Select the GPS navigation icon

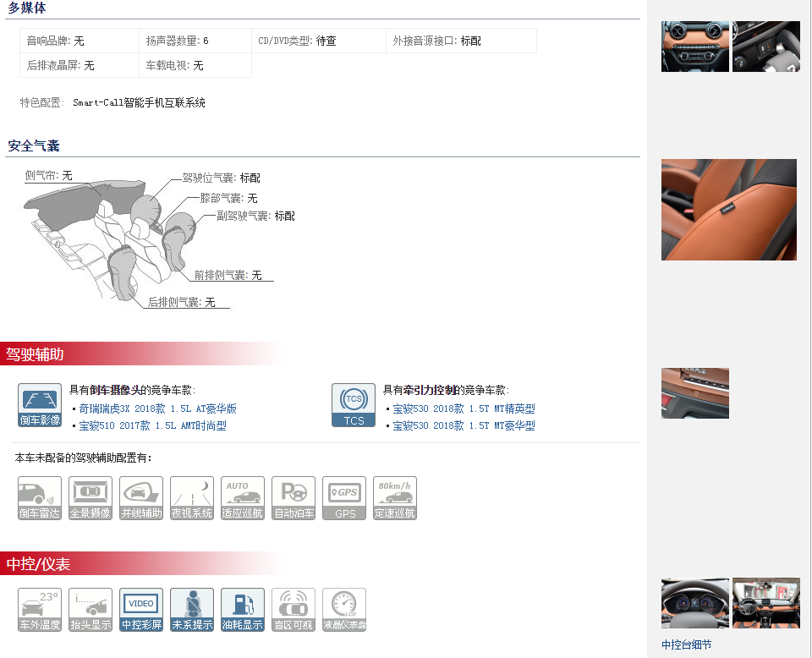pyautogui.click(x=344, y=498)
